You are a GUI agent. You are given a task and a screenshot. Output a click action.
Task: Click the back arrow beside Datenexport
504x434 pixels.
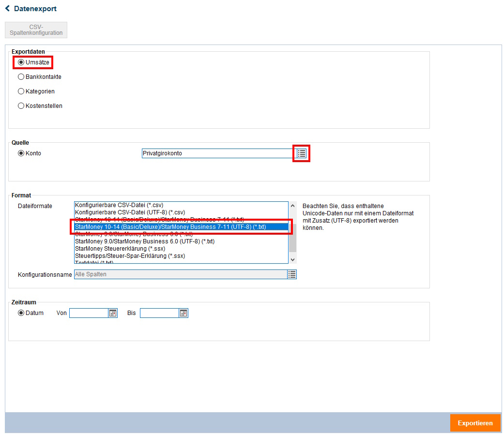pyautogui.click(x=7, y=9)
